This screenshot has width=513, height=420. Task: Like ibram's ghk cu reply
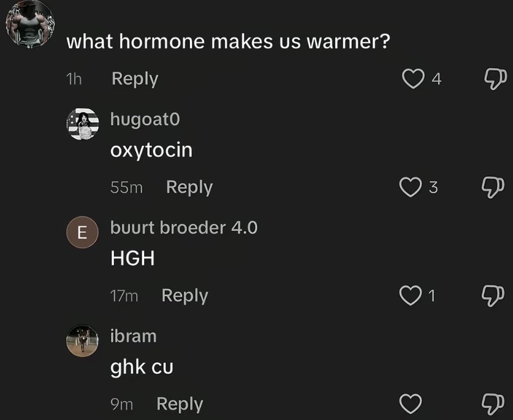coord(411,403)
